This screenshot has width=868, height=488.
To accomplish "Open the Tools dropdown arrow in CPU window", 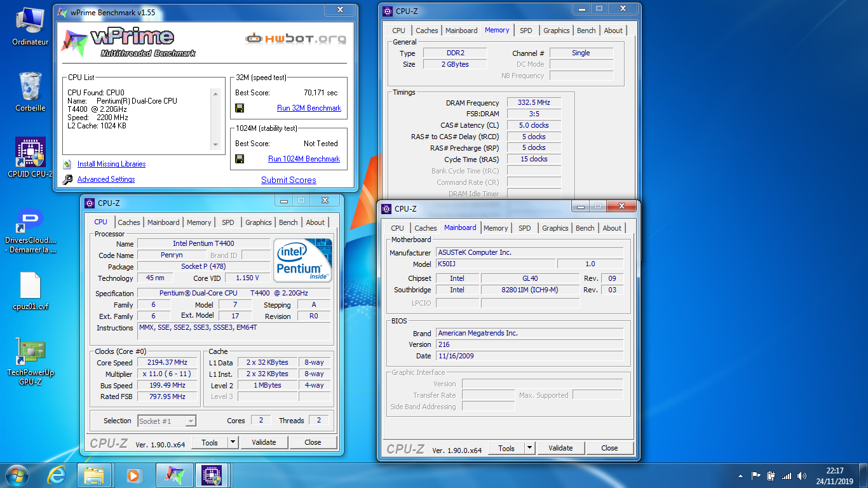I will [x=233, y=442].
